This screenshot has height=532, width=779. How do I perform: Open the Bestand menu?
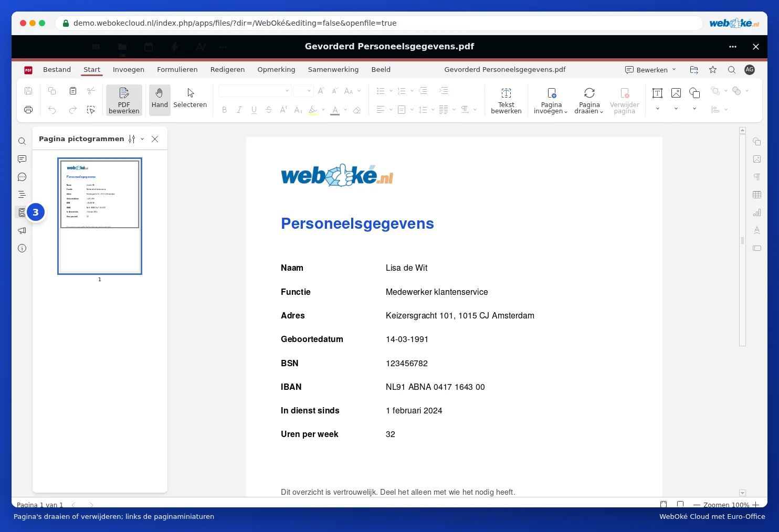click(x=57, y=69)
